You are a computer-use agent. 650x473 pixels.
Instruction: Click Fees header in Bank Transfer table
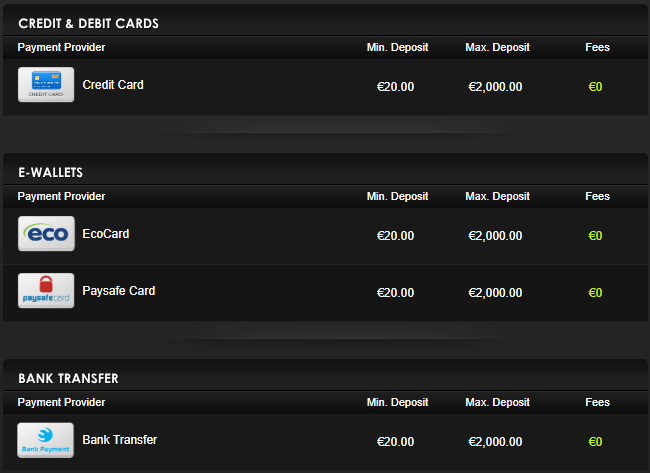click(x=597, y=402)
